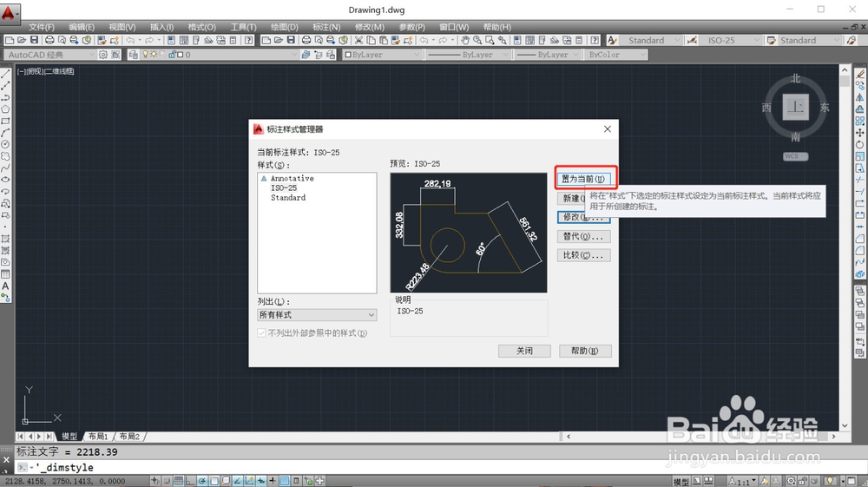Click the 帮助(H) button in dialog
868x487 pixels.
coord(585,351)
